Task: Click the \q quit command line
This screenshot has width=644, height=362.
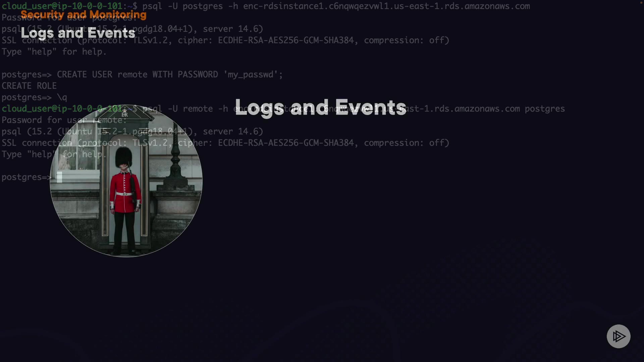Action: pyautogui.click(x=62, y=98)
